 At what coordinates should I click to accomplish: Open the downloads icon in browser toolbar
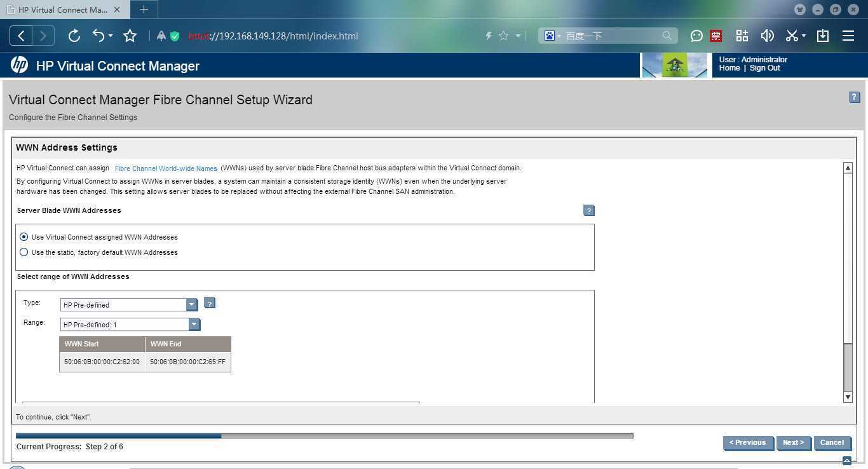click(823, 36)
